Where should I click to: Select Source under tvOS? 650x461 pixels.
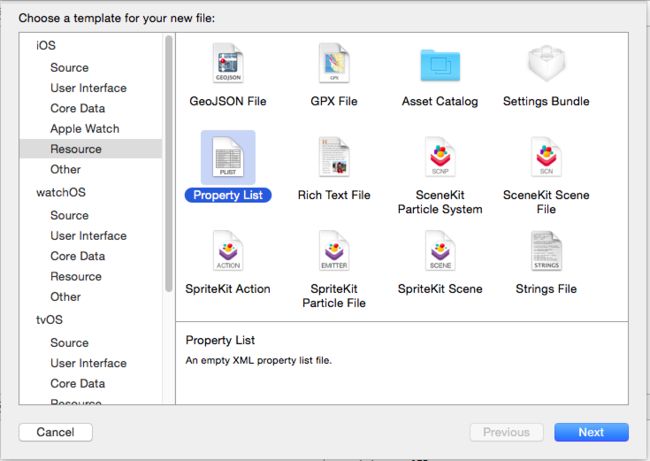pos(69,342)
